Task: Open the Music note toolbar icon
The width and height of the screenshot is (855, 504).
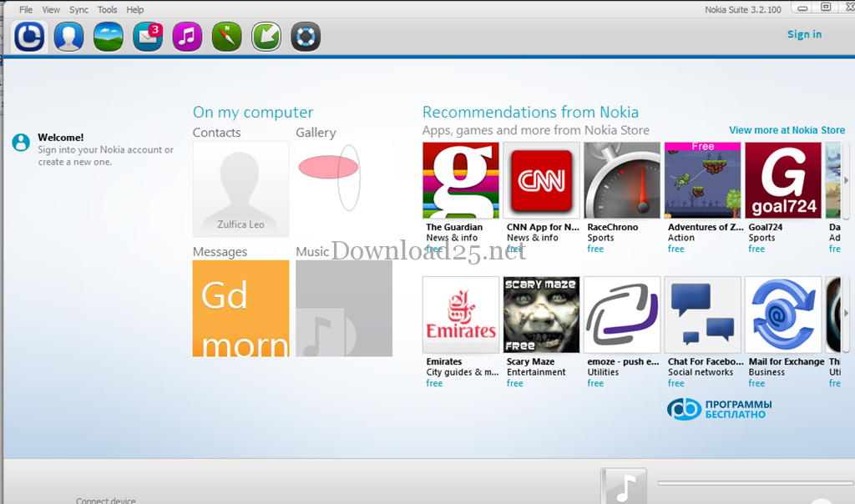Action: coord(187,37)
